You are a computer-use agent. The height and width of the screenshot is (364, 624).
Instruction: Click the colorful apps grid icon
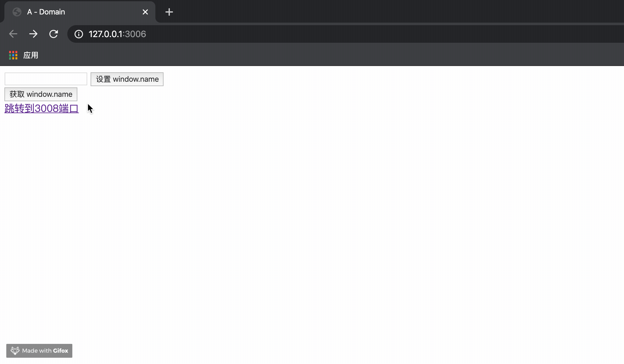pyautogui.click(x=13, y=55)
